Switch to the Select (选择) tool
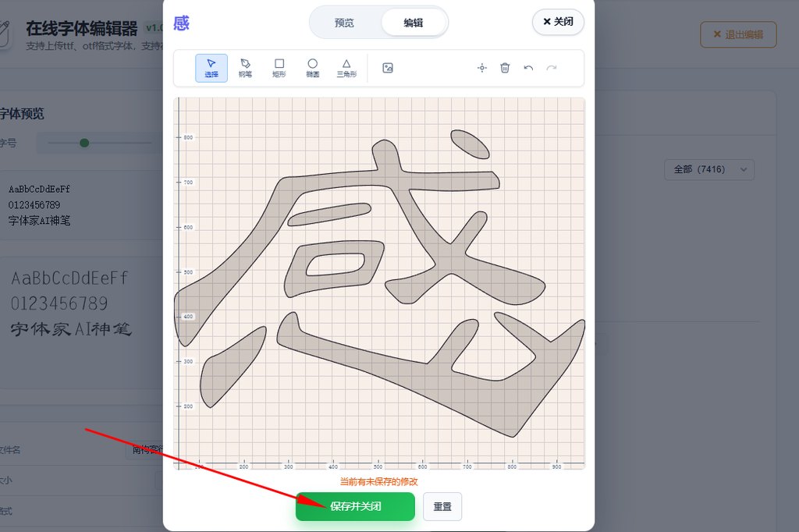The image size is (799, 532). pos(209,68)
